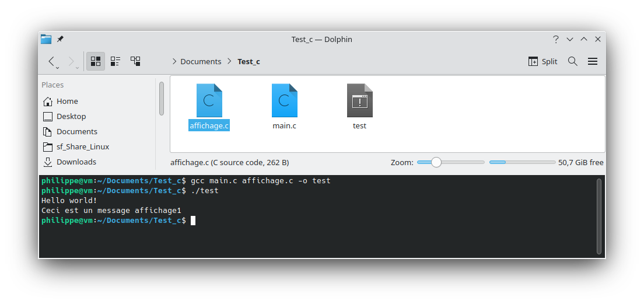Image resolution: width=644 pixels, height=304 pixels.
Task: Open Desktop in Places panel
Action: pyautogui.click(x=71, y=116)
